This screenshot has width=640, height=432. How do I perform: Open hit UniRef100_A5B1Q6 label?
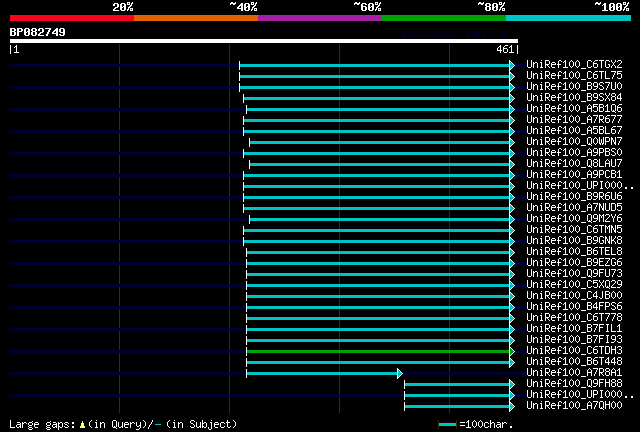(x=574, y=108)
